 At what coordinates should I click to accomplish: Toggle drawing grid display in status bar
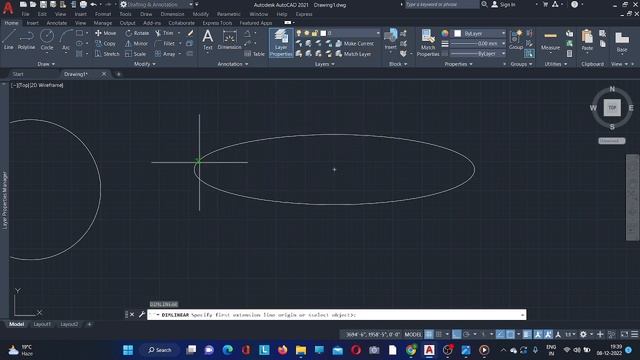429,334
